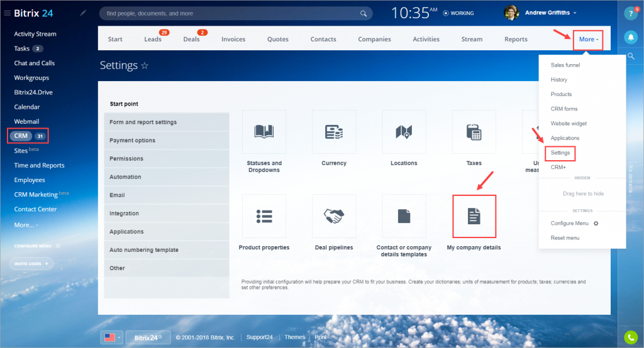Go to the Start tab
The image size is (644, 348).
coord(115,40)
